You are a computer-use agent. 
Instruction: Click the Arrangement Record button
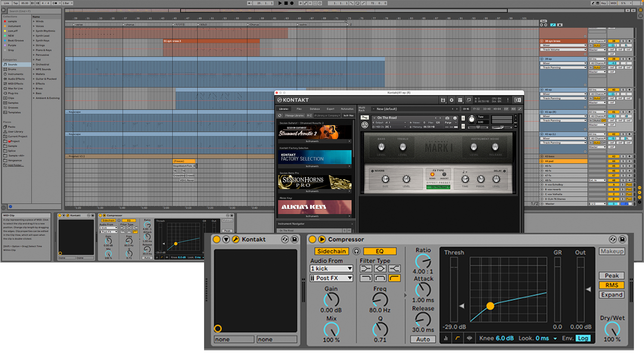pos(292,3)
